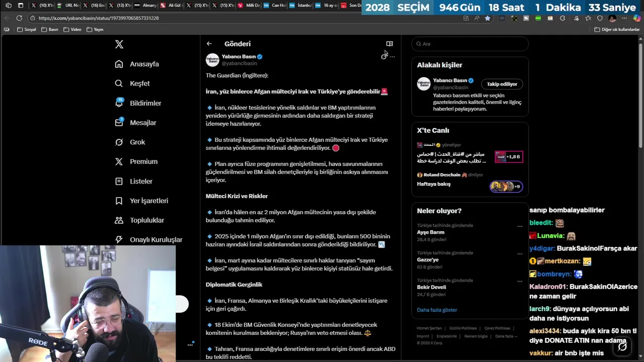The height and width of the screenshot is (362, 644).
Task: Switch to the Milli Da browser tab
Action: pyautogui.click(x=249, y=6)
